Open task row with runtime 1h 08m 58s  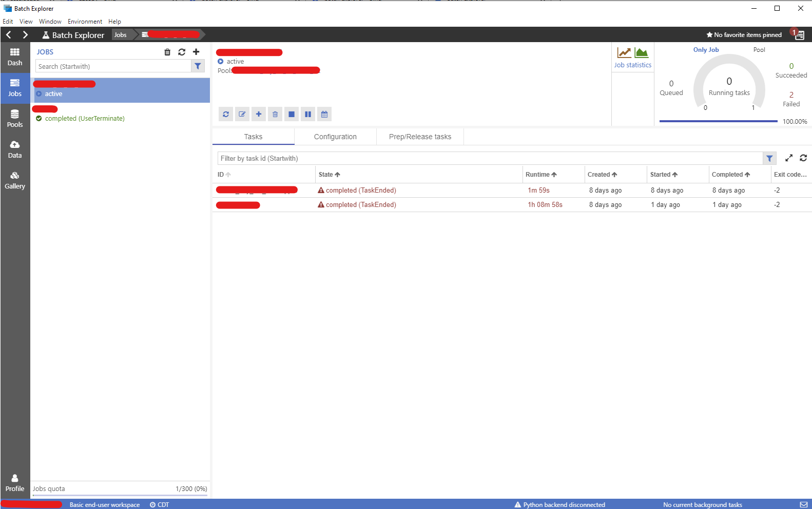512,205
